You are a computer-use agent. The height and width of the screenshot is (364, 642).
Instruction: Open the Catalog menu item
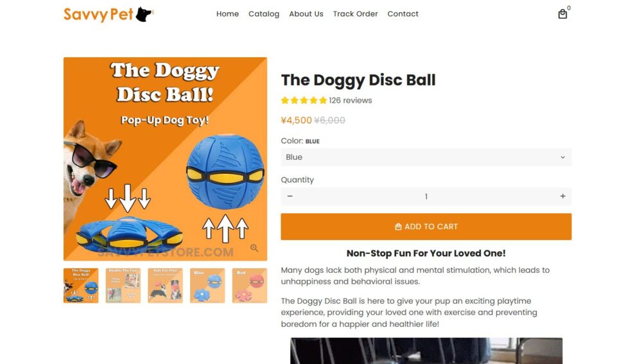click(x=264, y=14)
